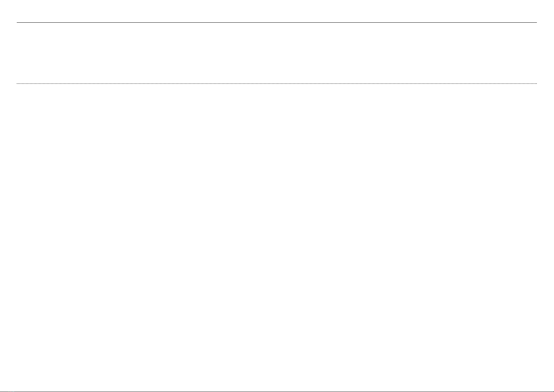This screenshot has width=554, height=392.
Task: Click the solid horizontal line near top
Action: tap(277, 23)
